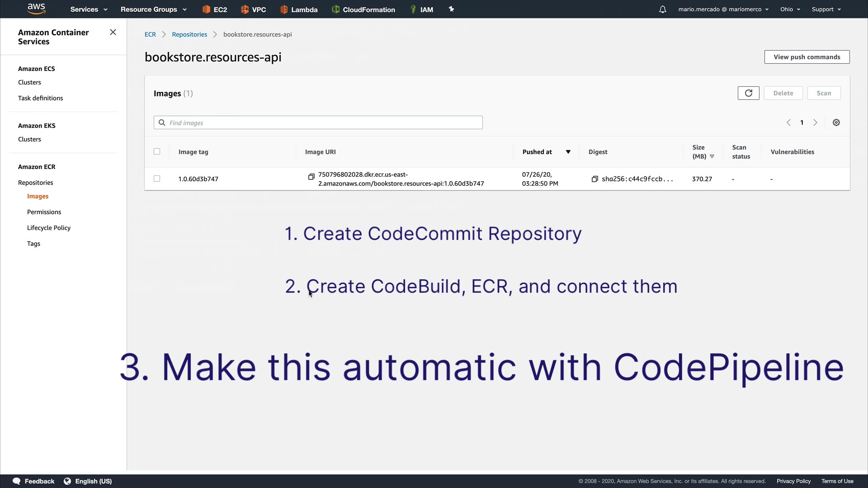Copy the sha256 digest with copy icon
868x488 pixels.
point(594,179)
